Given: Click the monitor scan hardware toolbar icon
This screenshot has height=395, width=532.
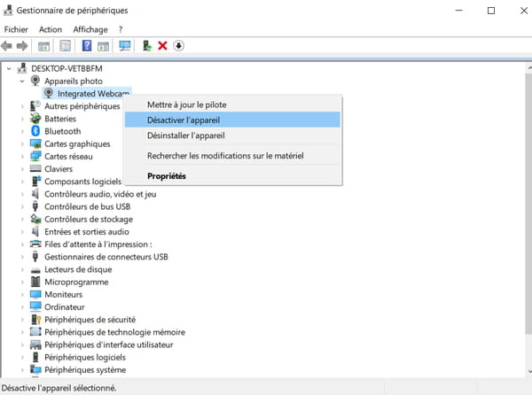Looking at the screenshot, I should click(x=125, y=46).
